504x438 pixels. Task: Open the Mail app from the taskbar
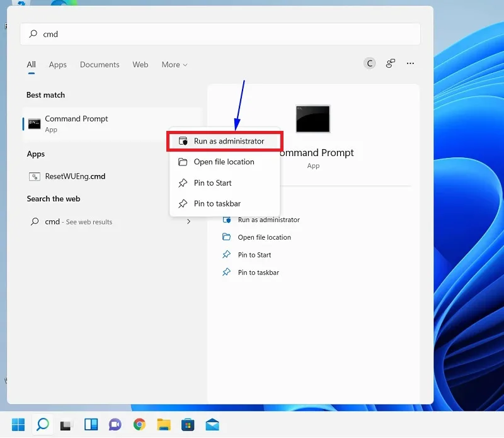tap(212, 425)
